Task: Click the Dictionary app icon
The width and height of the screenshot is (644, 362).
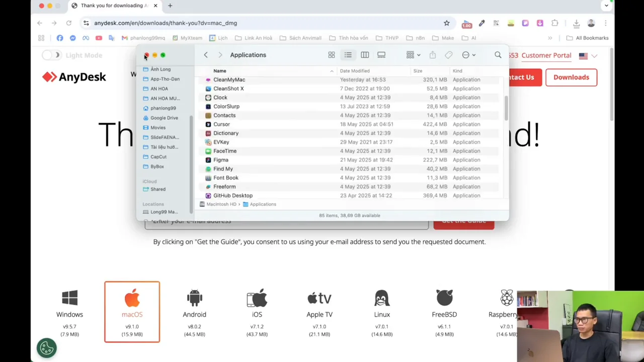Action: pyautogui.click(x=208, y=133)
